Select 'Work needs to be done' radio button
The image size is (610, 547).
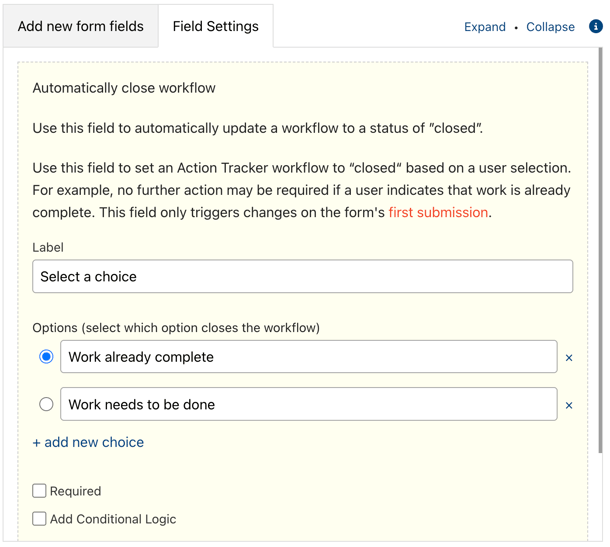tap(46, 404)
